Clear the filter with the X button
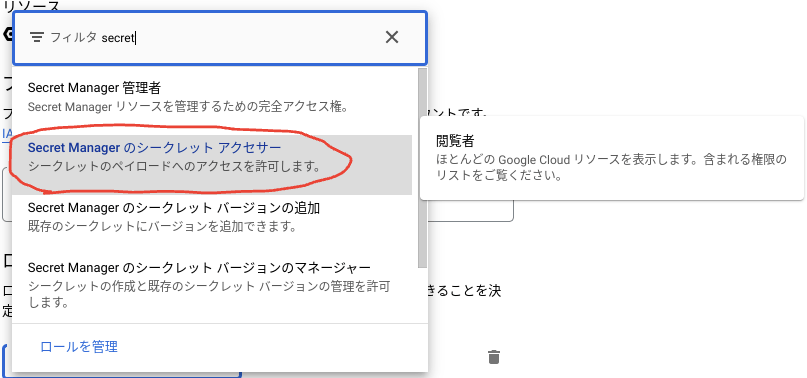The width and height of the screenshot is (807, 378). (392, 37)
